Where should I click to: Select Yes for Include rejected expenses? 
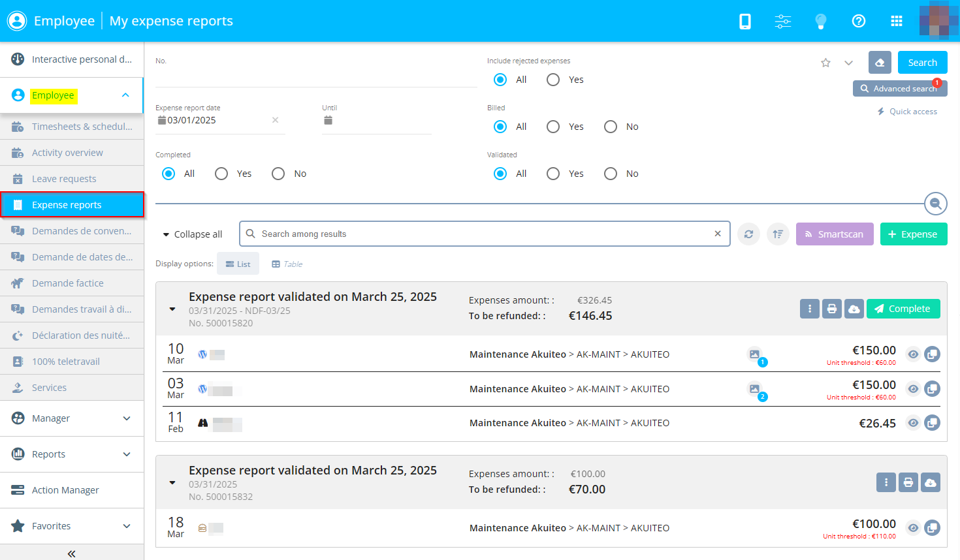(553, 80)
